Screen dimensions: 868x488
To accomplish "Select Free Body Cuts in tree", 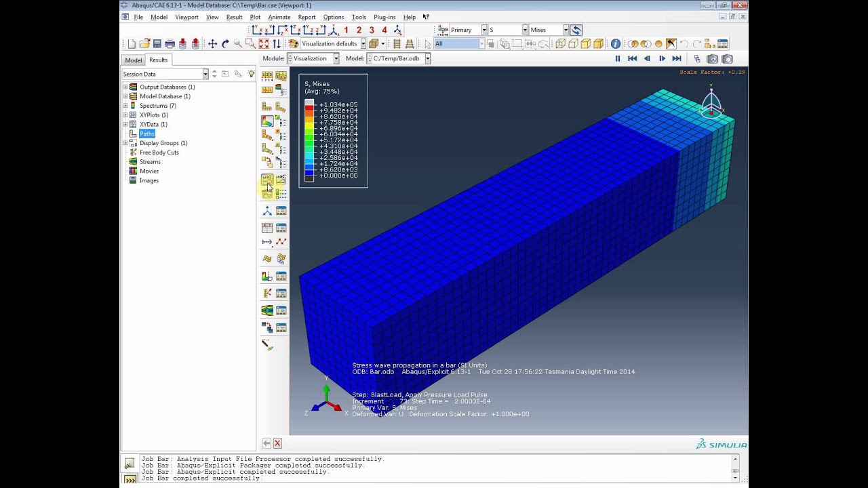I will tap(159, 152).
